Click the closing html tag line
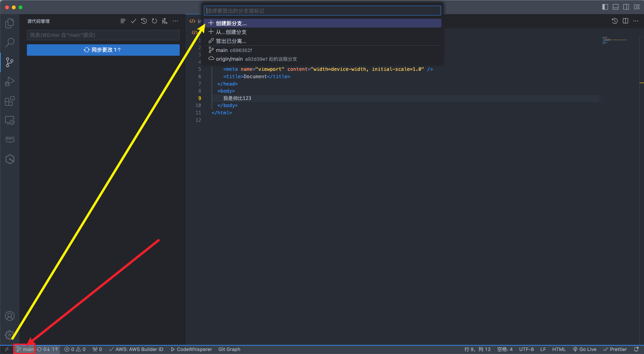This screenshot has height=354, width=644. pos(222,113)
